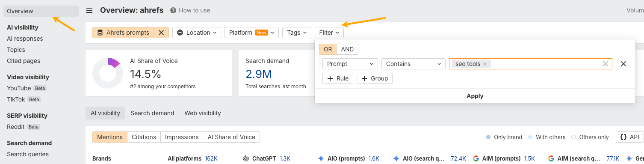Add a new filter Rule

coord(338,78)
